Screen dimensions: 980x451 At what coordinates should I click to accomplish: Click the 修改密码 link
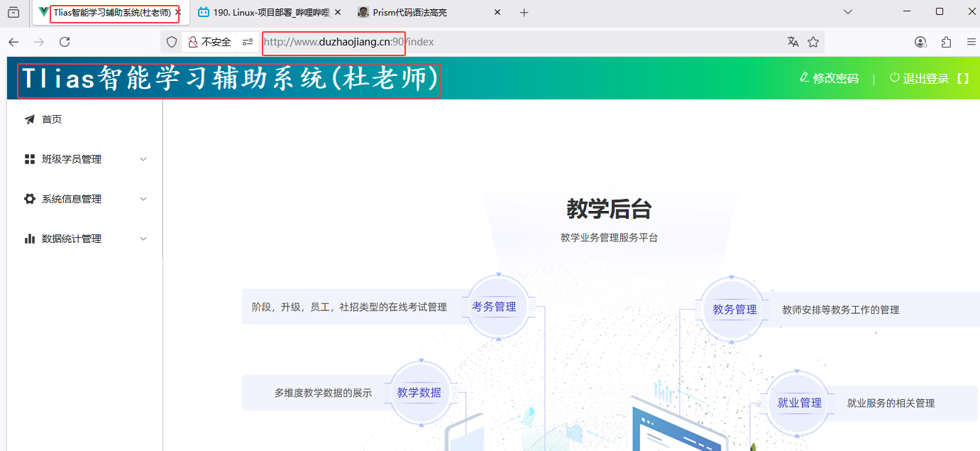click(x=829, y=78)
